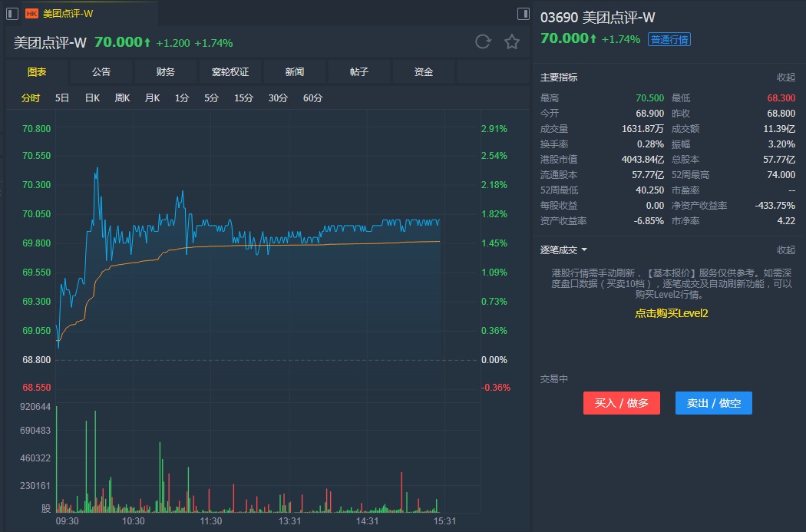Open the 逐笔成交 dropdown
The width and height of the screenshot is (806, 532).
(x=564, y=249)
